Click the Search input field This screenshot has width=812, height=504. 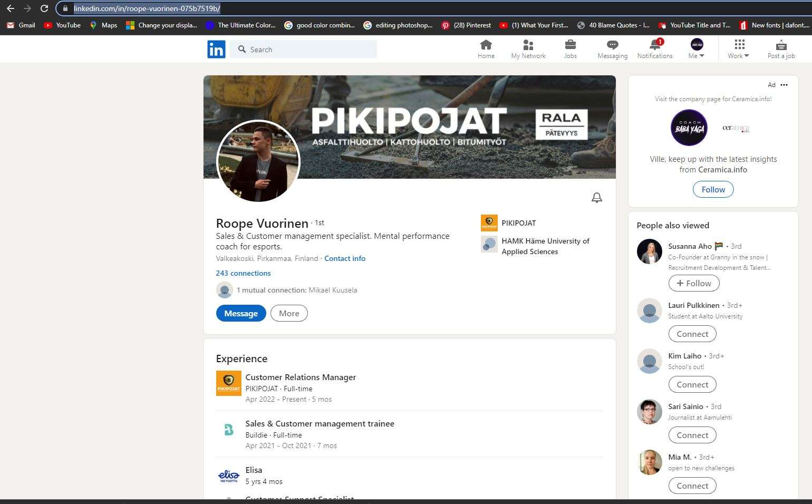pos(303,49)
